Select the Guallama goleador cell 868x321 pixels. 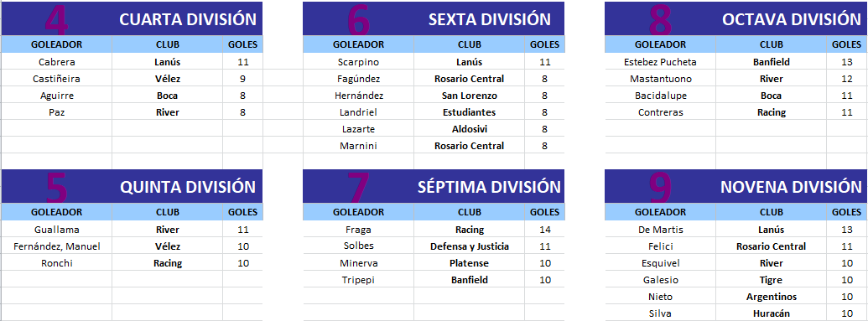pos(57,230)
